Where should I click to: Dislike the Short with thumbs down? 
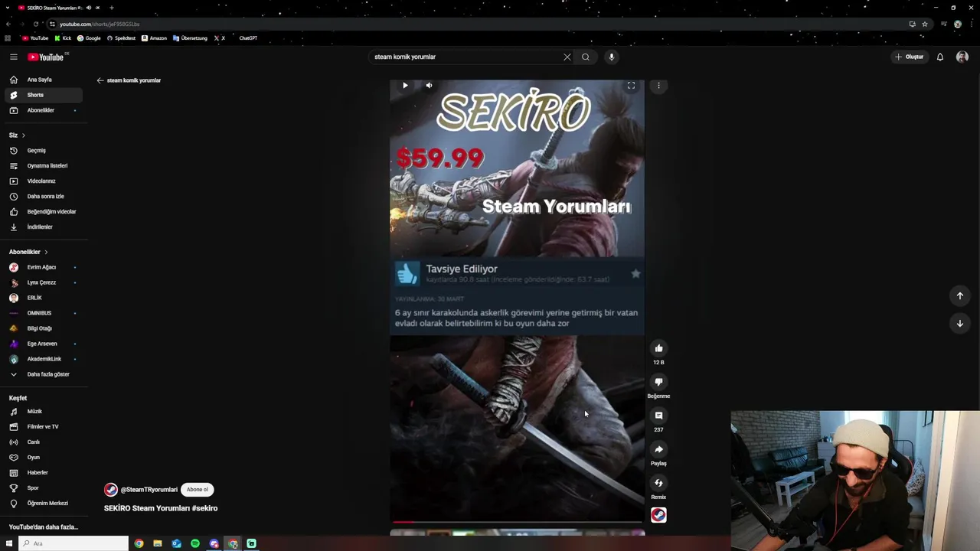click(x=658, y=382)
